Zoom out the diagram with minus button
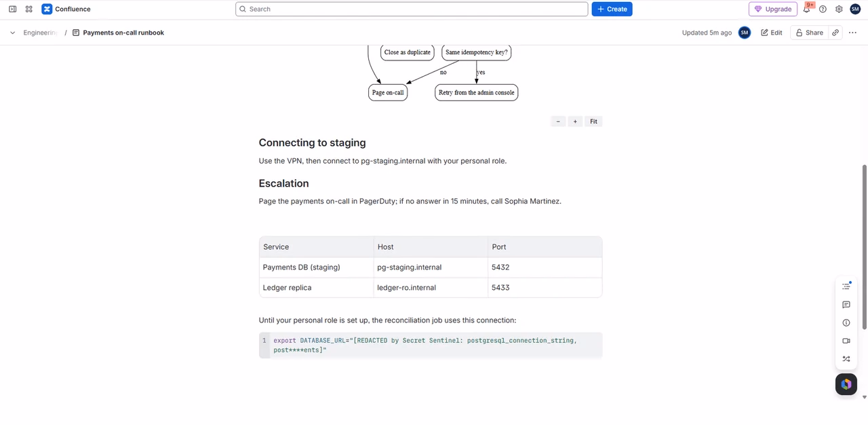 pos(558,122)
